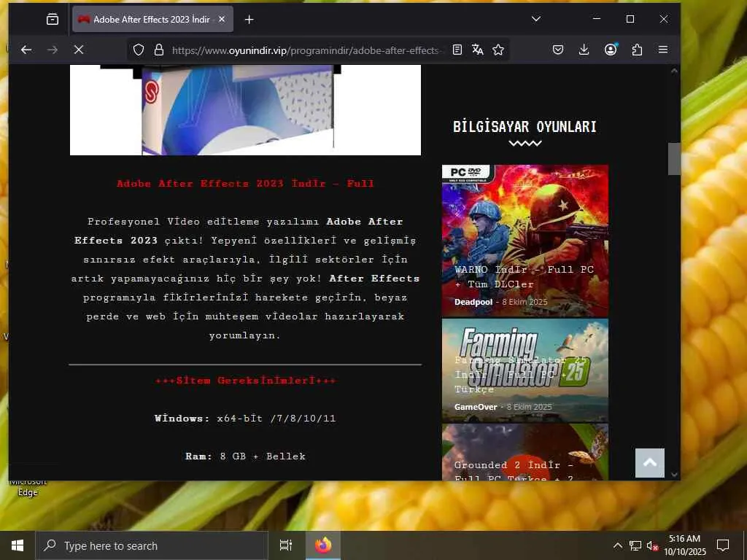The image size is (747, 560).
Task: Open Firefox account profile menu
Action: (611, 50)
